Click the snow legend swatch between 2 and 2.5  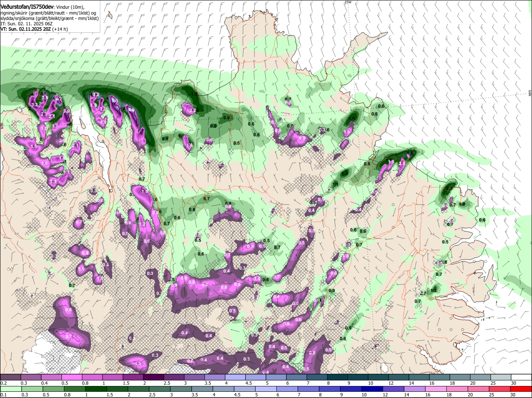tap(153, 377)
